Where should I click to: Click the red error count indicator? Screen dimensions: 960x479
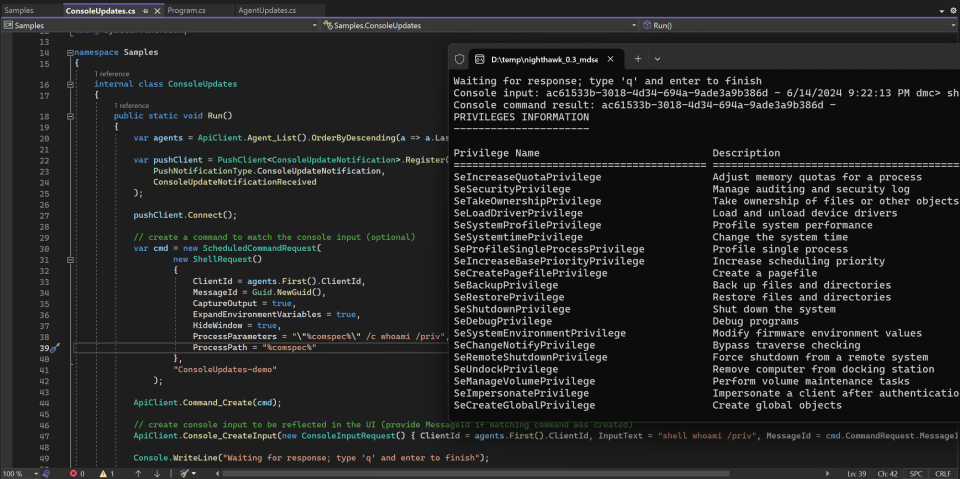tap(75, 473)
